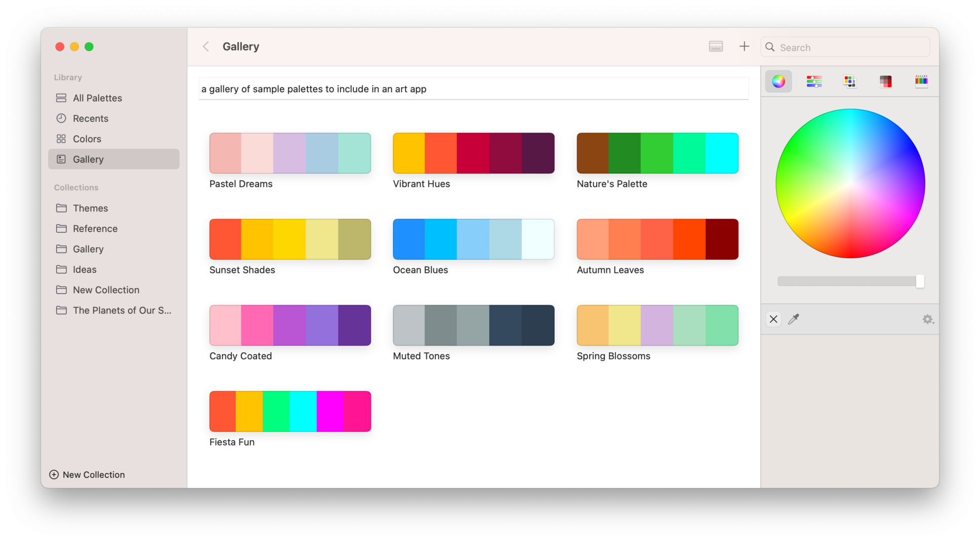Open the Spring Blossoms palette

pos(658,325)
